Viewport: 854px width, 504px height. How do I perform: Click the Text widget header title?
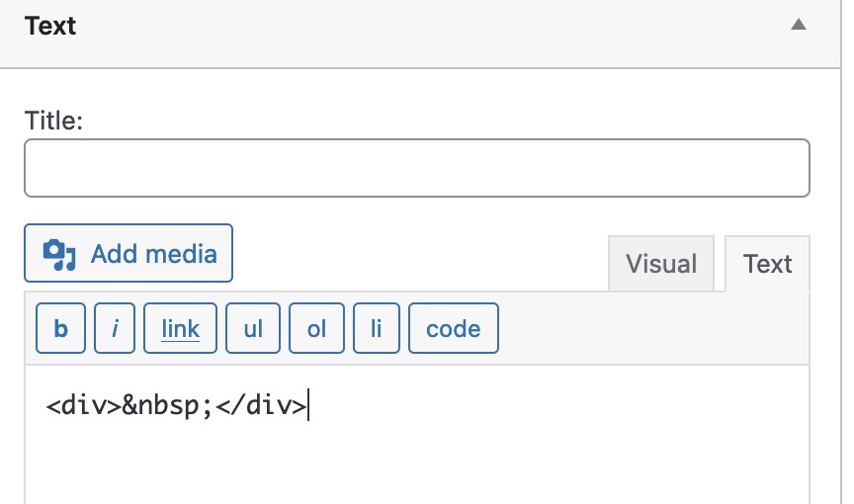pyautogui.click(x=50, y=26)
